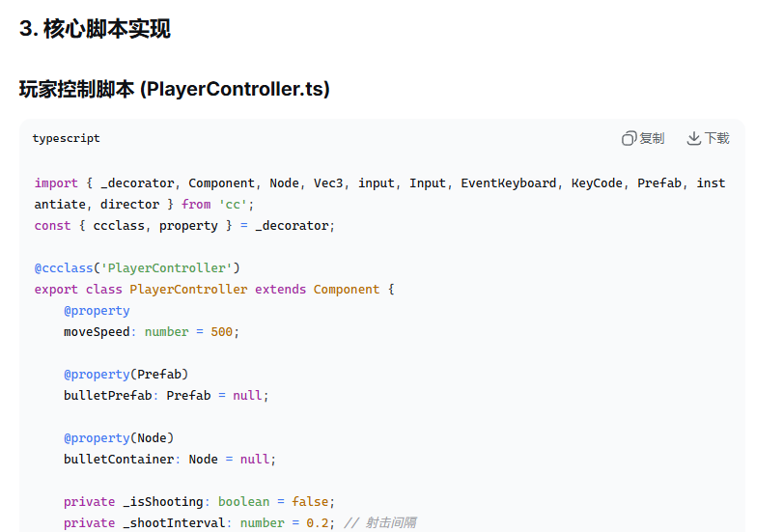Click the download code icon
Image resolution: width=783 pixels, height=532 pixels.
693,138
